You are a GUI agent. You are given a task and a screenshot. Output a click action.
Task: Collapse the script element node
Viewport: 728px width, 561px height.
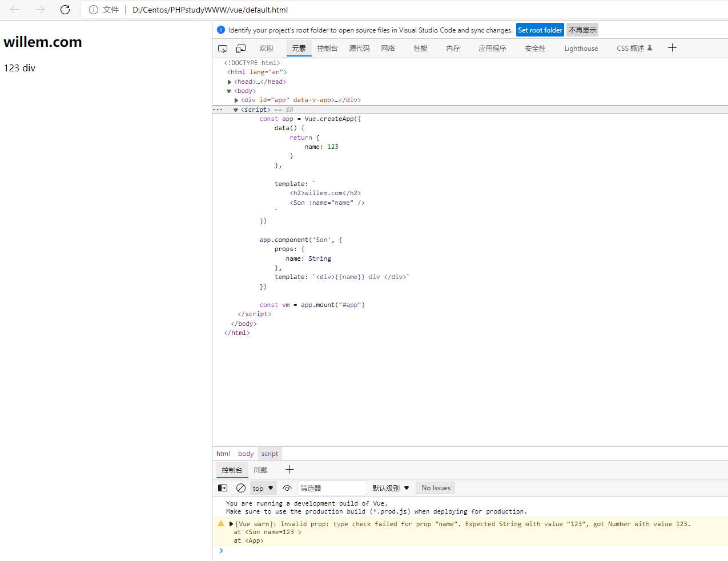pos(236,110)
